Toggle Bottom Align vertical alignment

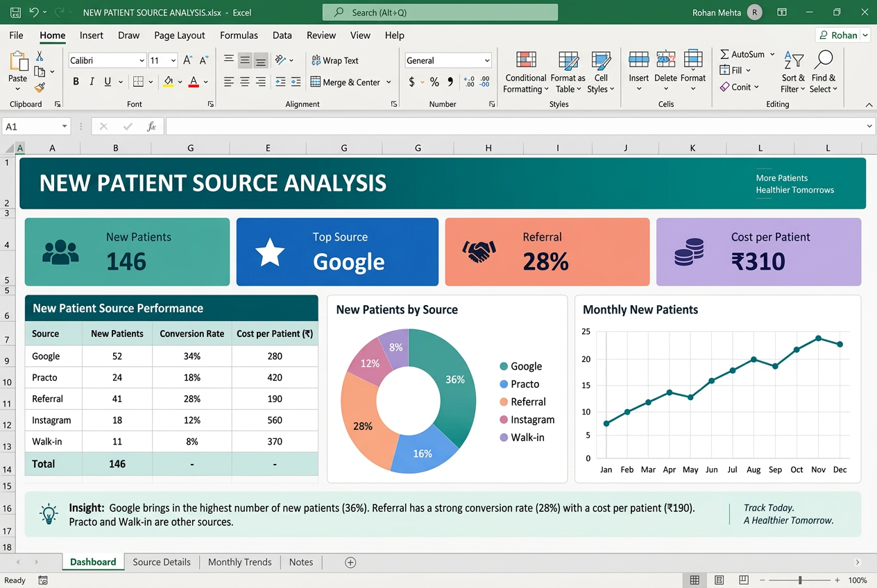point(261,60)
